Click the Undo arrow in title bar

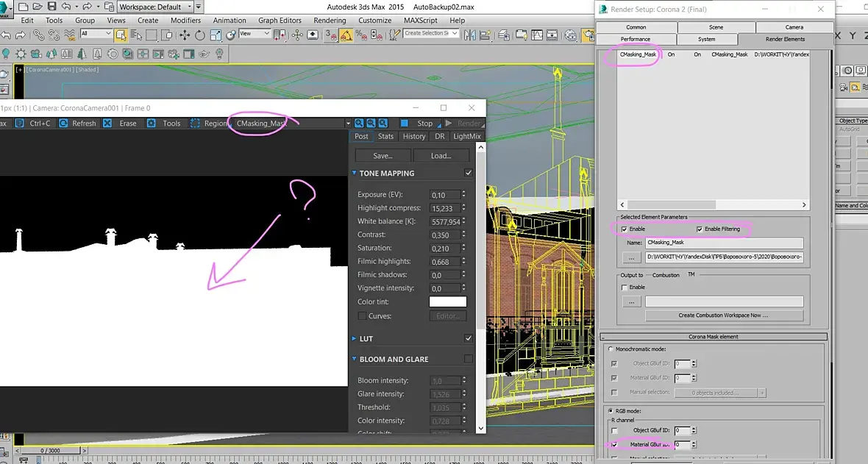tap(66, 7)
